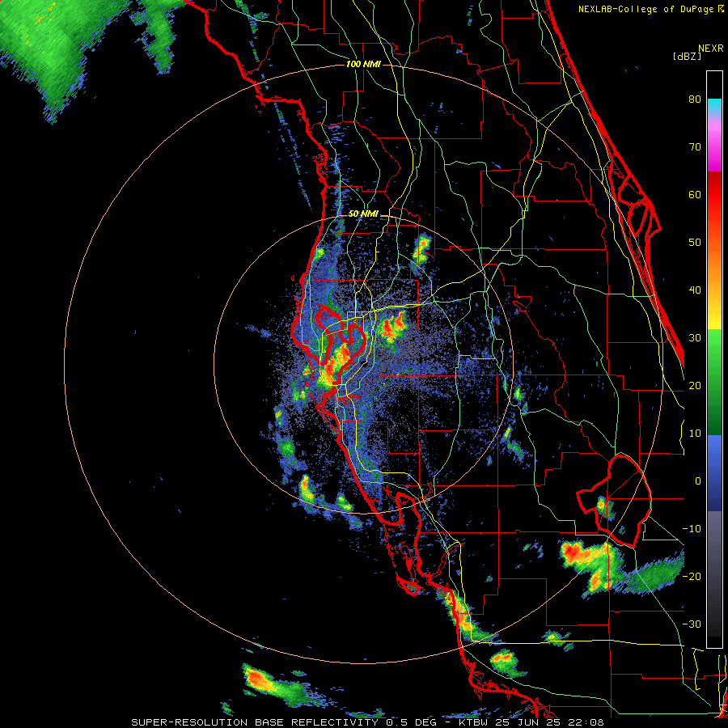Pick the positive 30 value on dBZ scale
Screen dimensions: 728x728
point(695,338)
